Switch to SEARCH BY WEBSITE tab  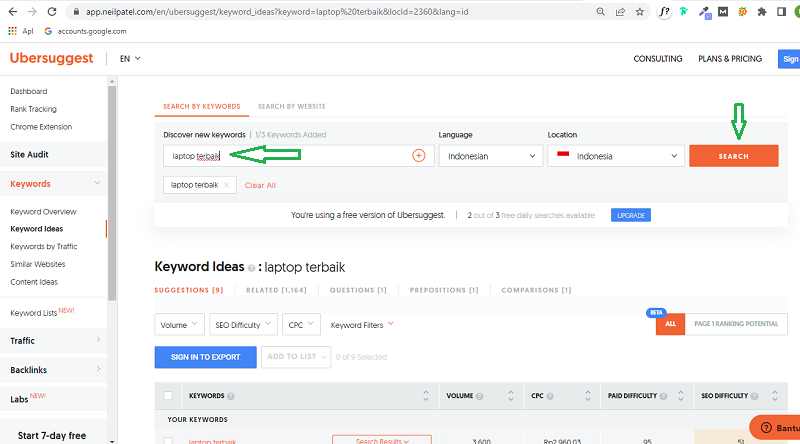pyautogui.click(x=291, y=107)
